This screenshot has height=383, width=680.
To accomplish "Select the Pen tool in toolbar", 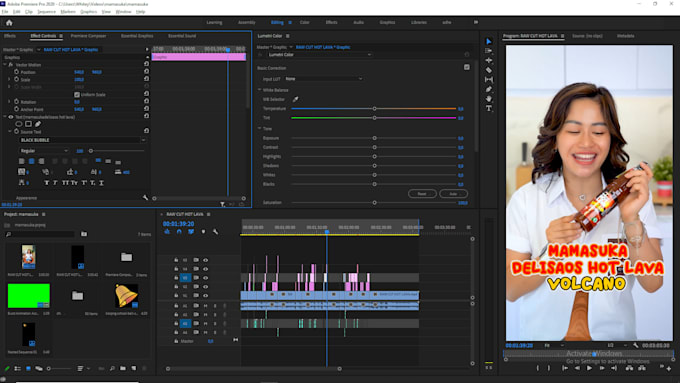I will pyautogui.click(x=489, y=89).
